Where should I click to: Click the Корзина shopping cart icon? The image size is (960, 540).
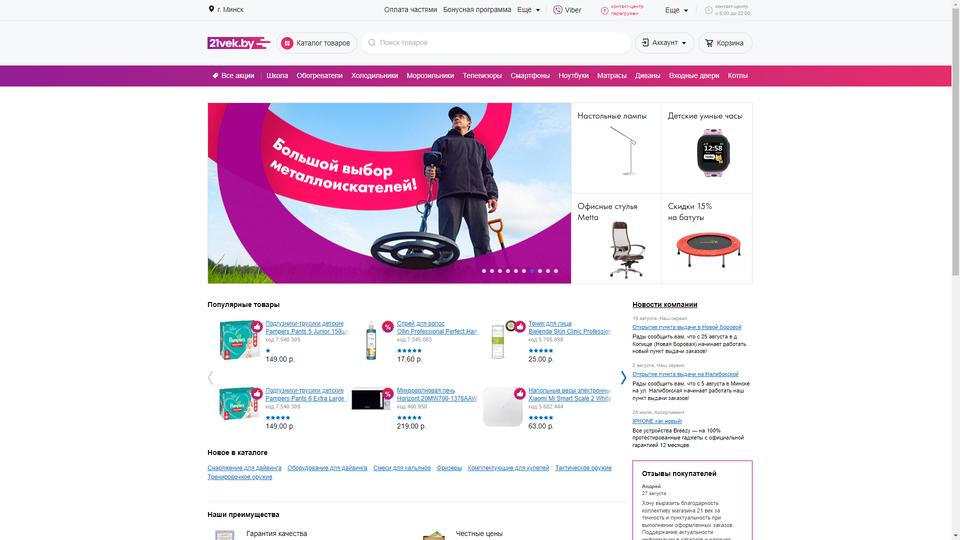coord(709,43)
